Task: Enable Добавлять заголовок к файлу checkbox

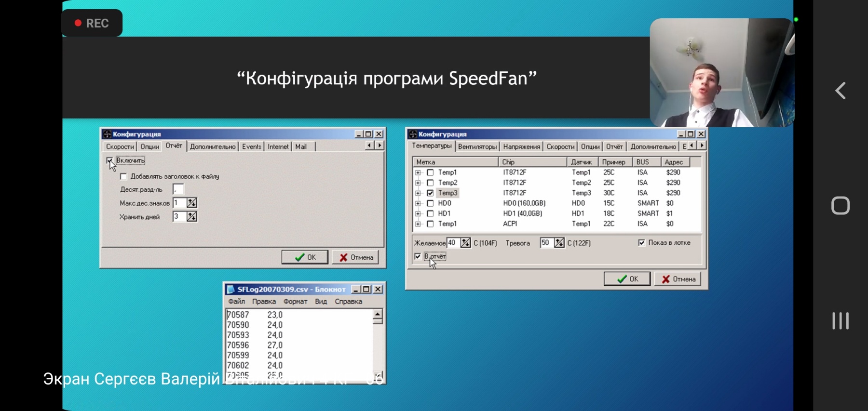Action: pyautogui.click(x=123, y=176)
